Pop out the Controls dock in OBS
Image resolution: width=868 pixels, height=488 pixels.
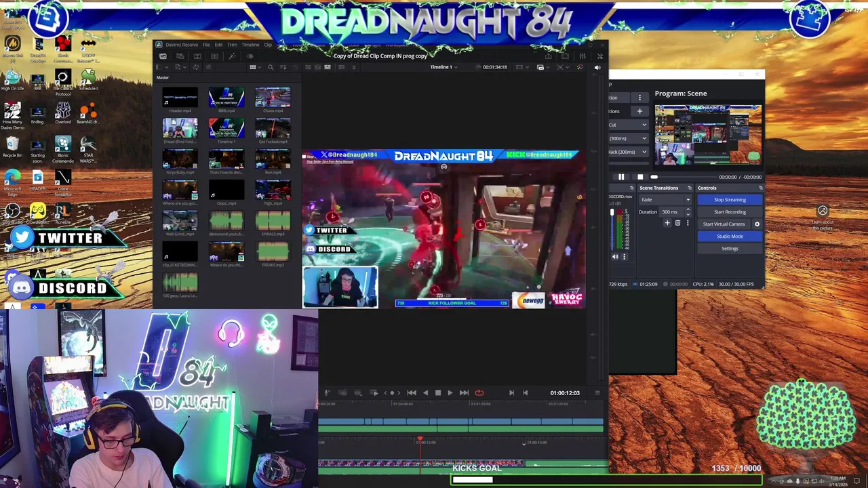(x=760, y=188)
